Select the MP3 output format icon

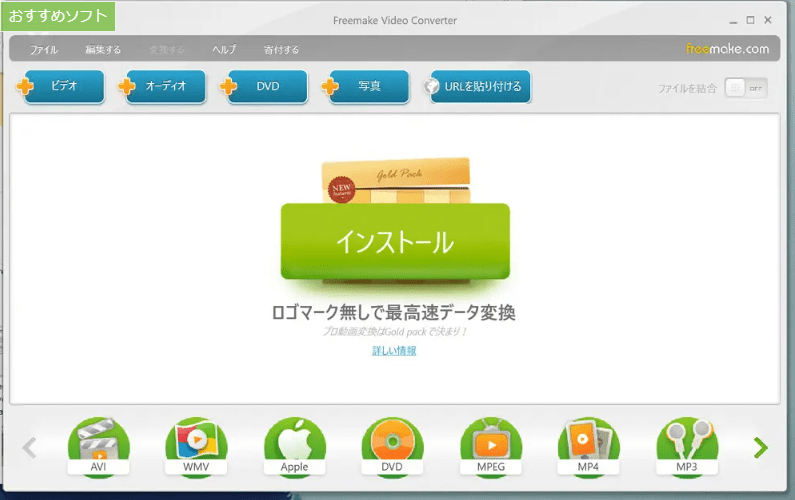pos(687,446)
